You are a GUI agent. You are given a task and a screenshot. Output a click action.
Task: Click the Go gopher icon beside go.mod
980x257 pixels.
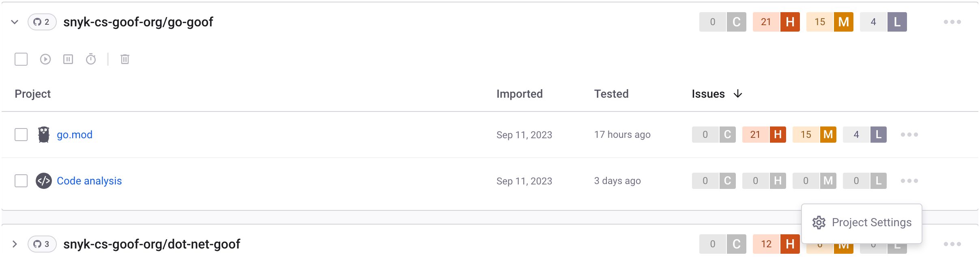pos(43,134)
